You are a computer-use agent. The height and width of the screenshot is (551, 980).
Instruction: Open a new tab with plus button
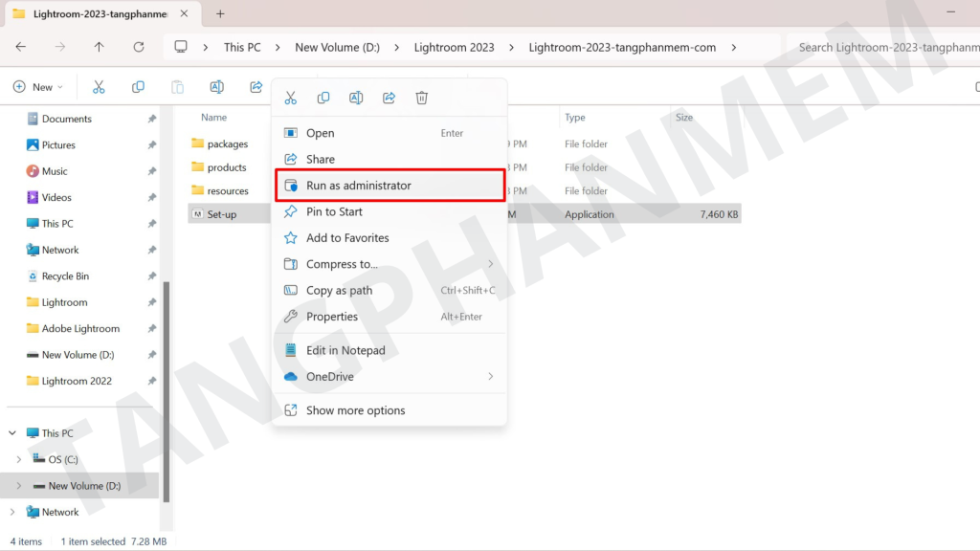click(x=220, y=14)
